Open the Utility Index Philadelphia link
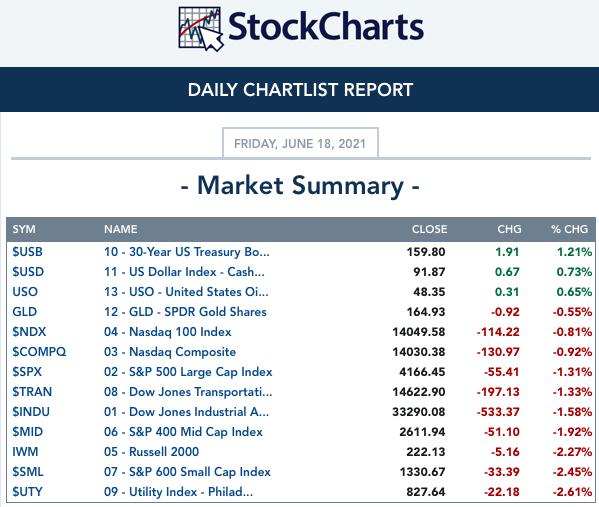 (x=178, y=492)
